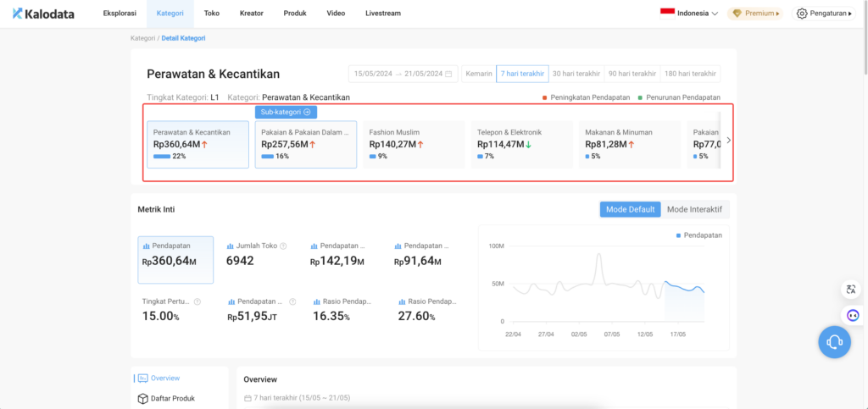The width and height of the screenshot is (868, 409).
Task: Go to Kategori breadcrumb link
Action: click(142, 38)
